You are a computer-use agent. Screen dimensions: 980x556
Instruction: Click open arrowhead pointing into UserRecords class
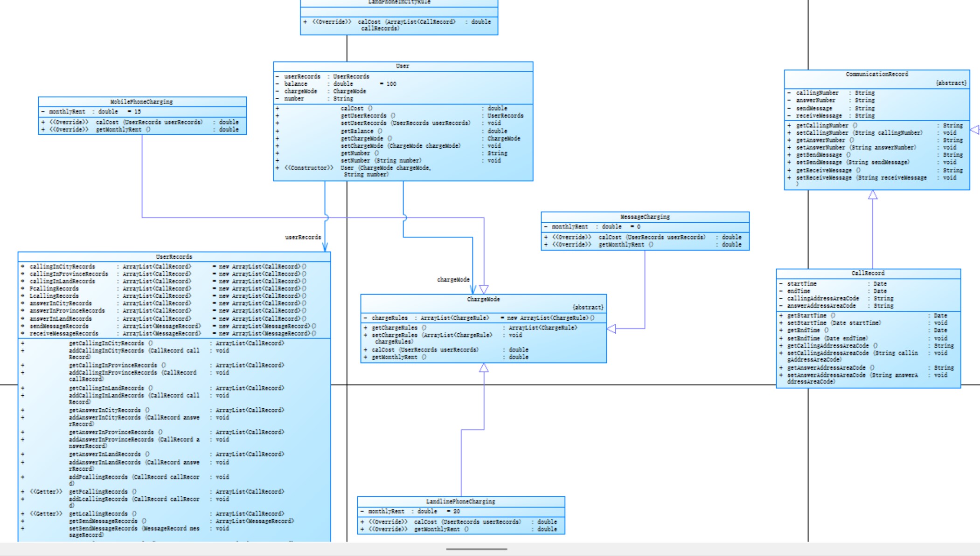click(x=325, y=247)
